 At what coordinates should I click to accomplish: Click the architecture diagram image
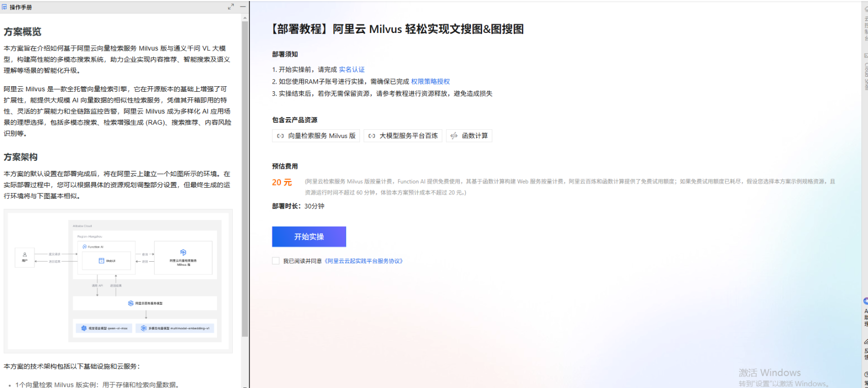pyautogui.click(x=118, y=281)
